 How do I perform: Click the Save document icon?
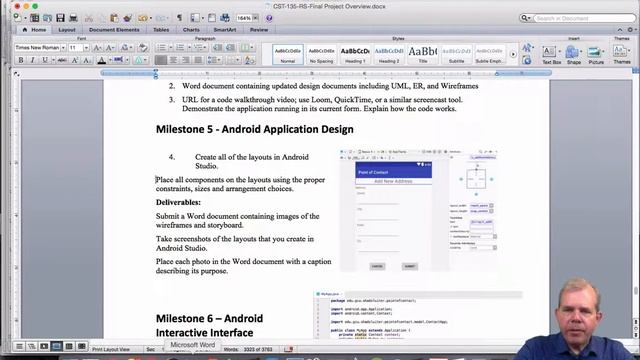(x=60, y=18)
